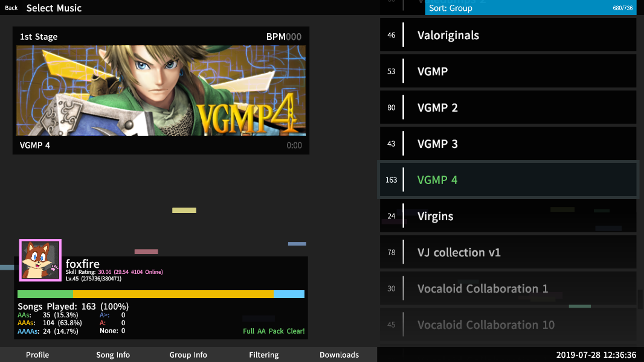Click the Skill Rating 30.06 text
Screen dimensions: 644x362
click(114, 272)
